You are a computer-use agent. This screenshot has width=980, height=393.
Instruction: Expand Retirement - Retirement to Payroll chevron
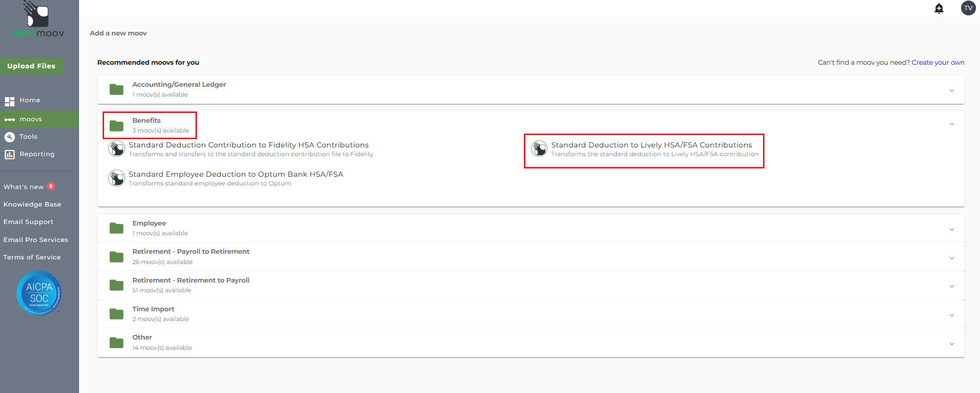[952, 286]
